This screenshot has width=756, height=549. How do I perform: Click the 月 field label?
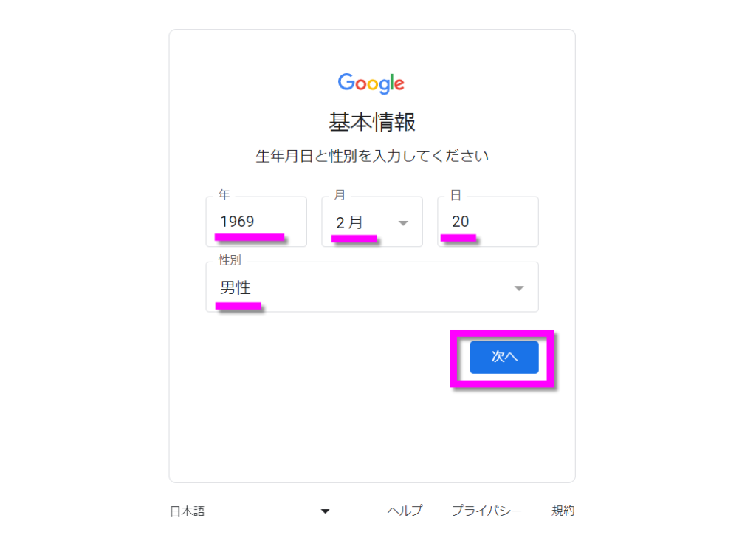pos(340,195)
